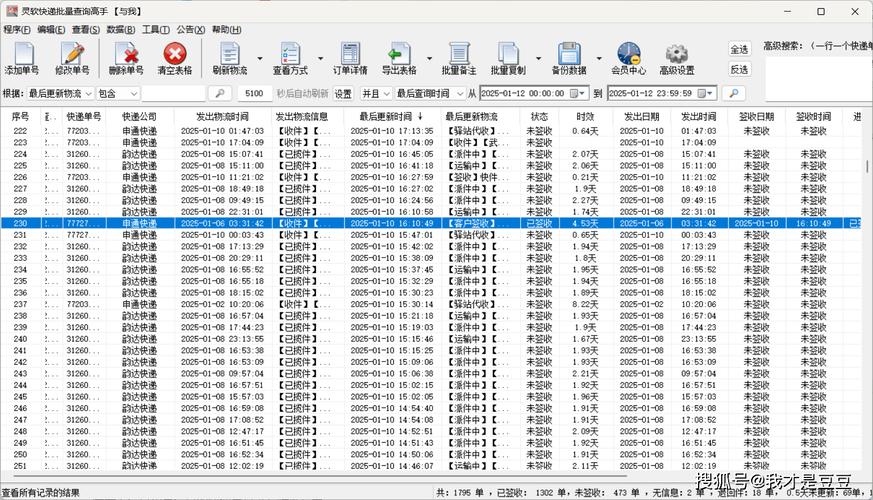Click the 设置 auto-refresh settings button
873x500 pixels.
(x=343, y=93)
